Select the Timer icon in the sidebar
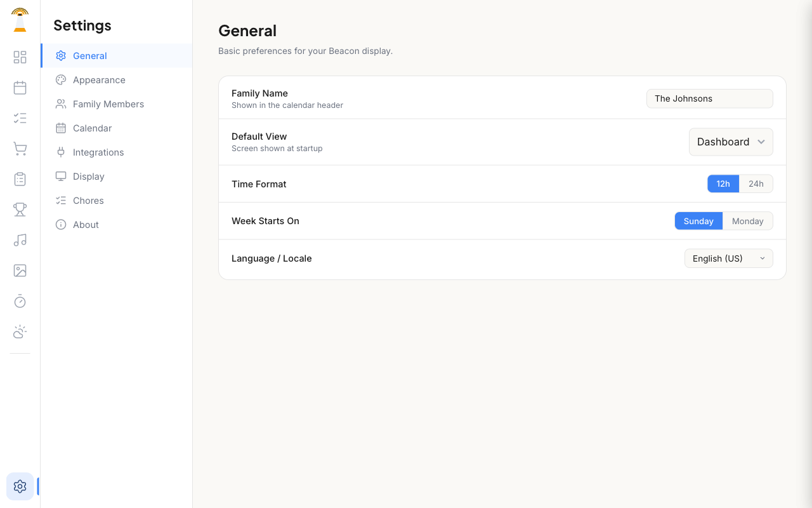The height and width of the screenshot is (508, 812). coord(20,301)
